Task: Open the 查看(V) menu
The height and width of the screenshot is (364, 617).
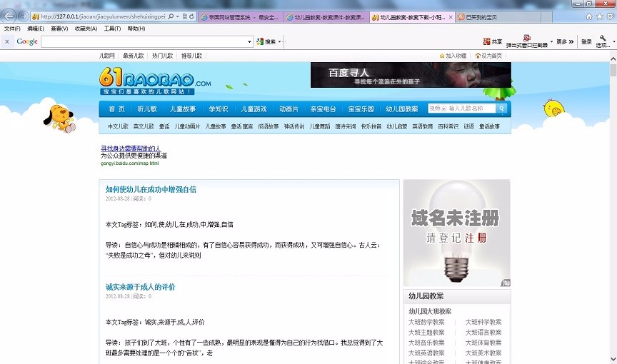Action: pos(59,29)
